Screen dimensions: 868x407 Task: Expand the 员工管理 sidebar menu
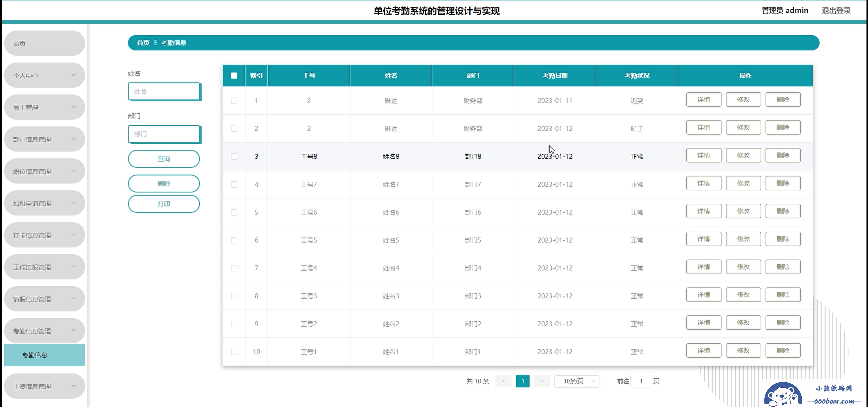click(x=45, y=107)
